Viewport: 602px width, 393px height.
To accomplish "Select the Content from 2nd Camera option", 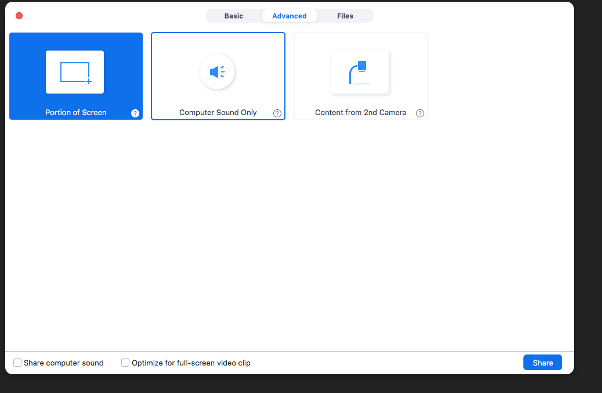I will click(x=361, y=76).
